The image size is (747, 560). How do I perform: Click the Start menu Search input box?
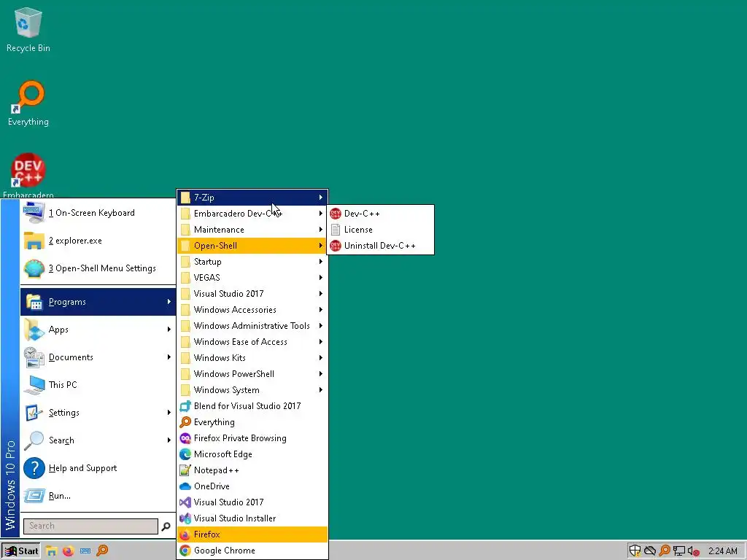coord(90,526)
